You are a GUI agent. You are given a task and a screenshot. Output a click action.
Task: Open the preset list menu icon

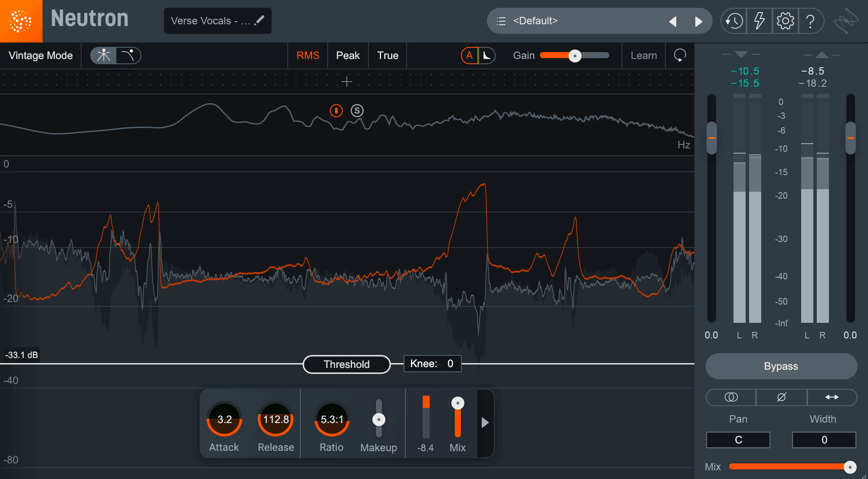click(501, 21)
